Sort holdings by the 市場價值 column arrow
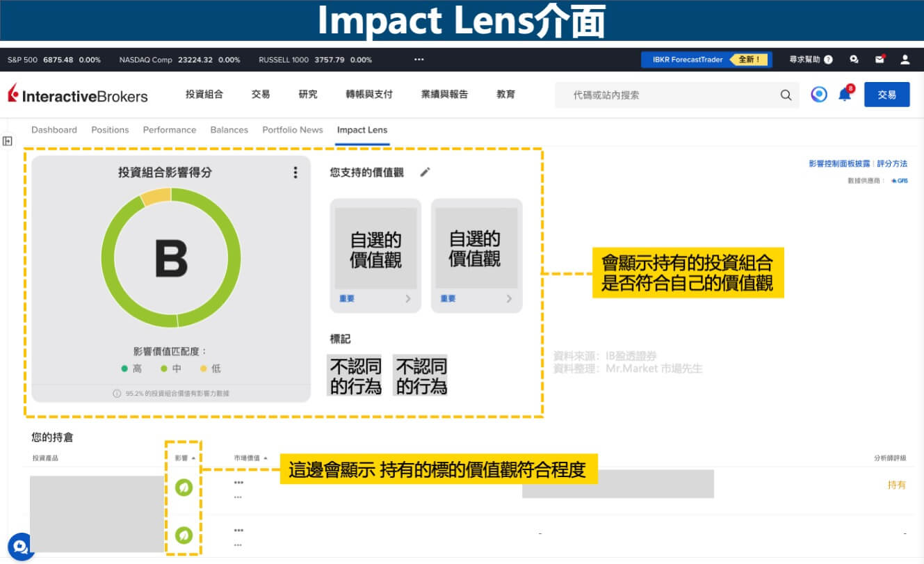 point(266,458)
